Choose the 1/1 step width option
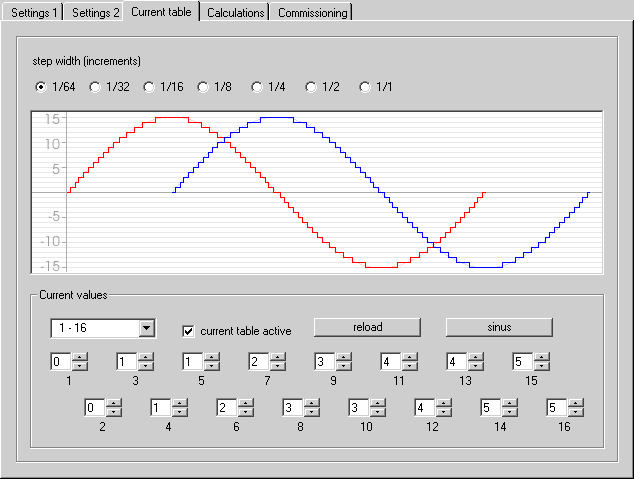The width and height of the screenshot is (634, 479). tap(365, 87)
